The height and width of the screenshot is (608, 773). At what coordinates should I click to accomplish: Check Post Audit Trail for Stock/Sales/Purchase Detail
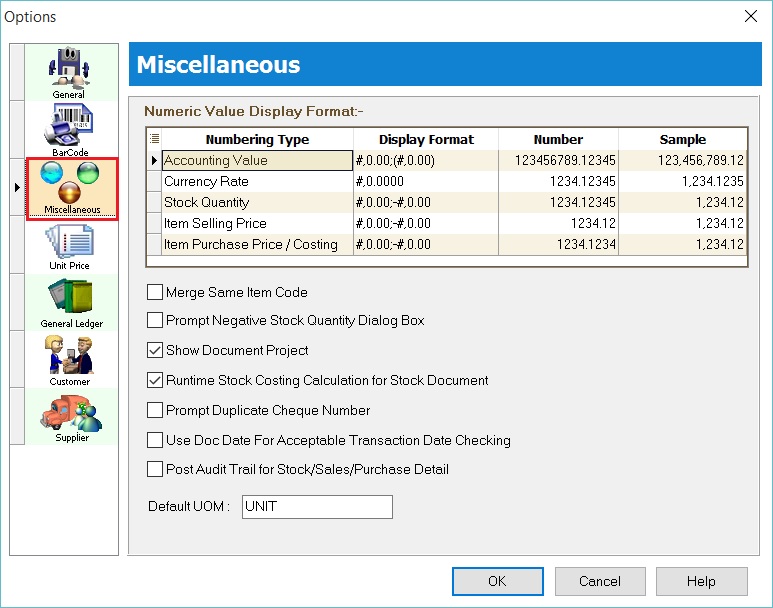[x=155, y=469]
